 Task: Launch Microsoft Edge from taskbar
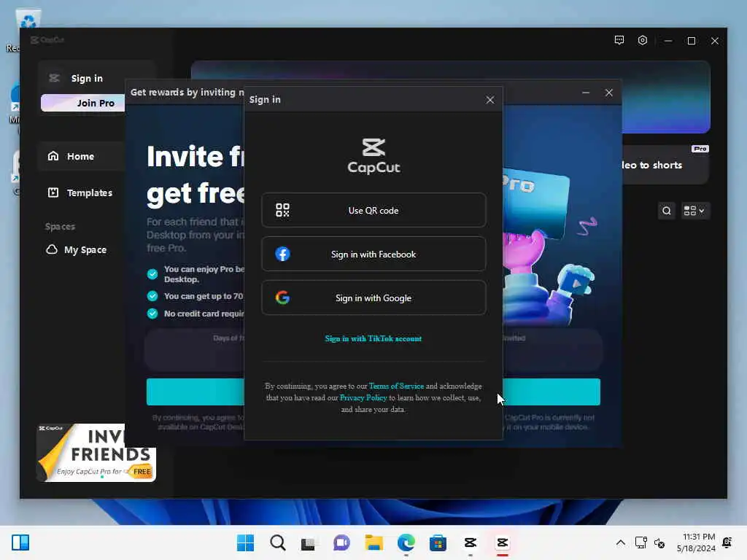coord(406,542)
